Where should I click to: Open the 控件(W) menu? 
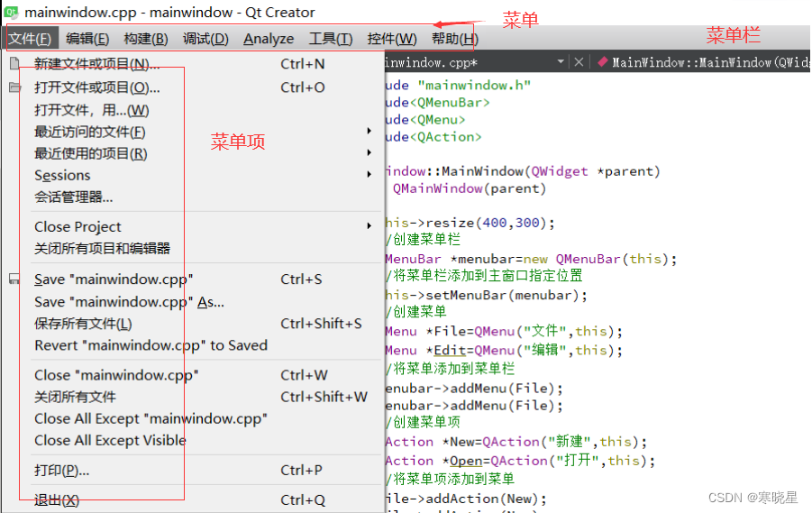tap(392, 39)
